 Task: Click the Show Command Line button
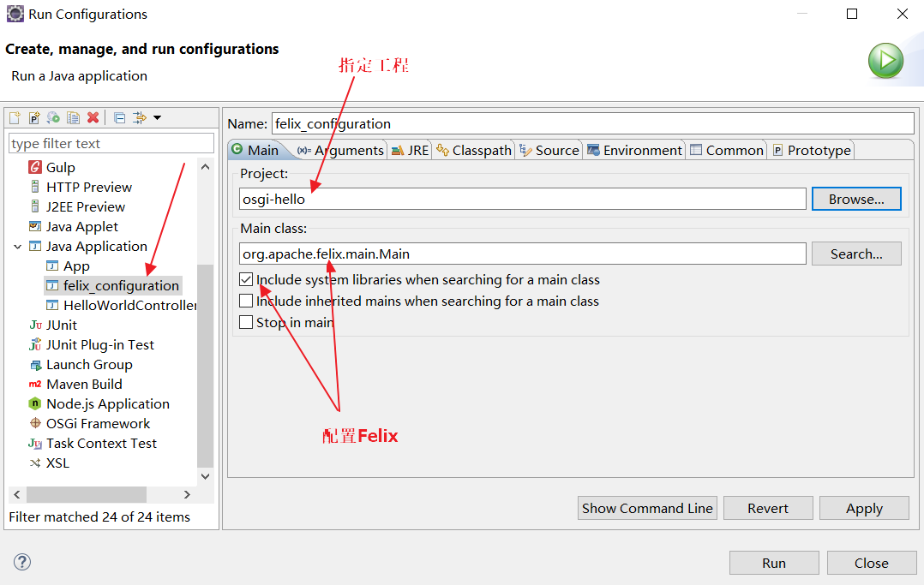647,508
